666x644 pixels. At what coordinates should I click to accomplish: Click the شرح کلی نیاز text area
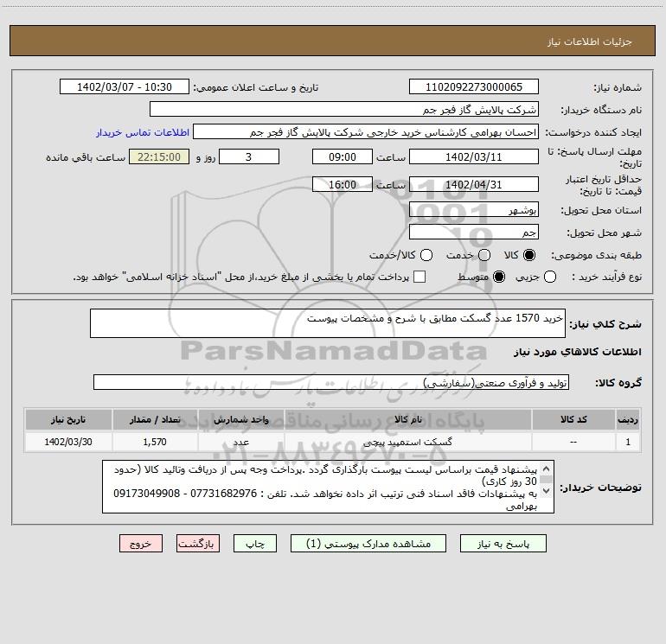click(x=328, y=323)
